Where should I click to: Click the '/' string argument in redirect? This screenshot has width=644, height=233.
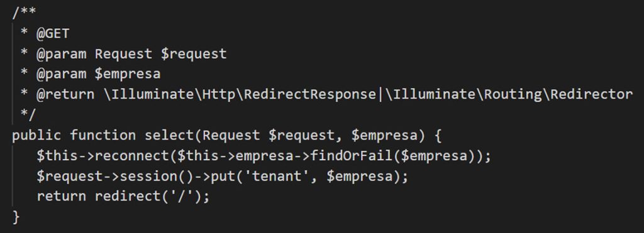tap(182, 197)
